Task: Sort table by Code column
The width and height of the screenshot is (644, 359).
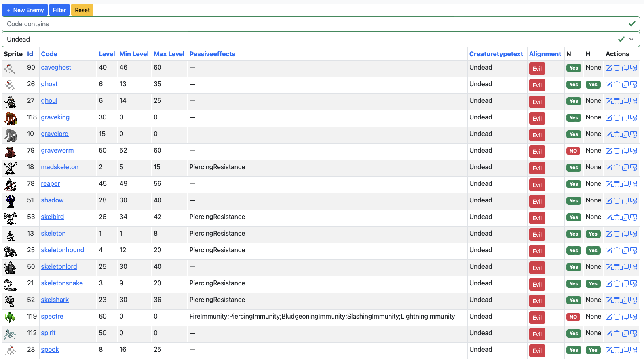Action: coord(49,54)
